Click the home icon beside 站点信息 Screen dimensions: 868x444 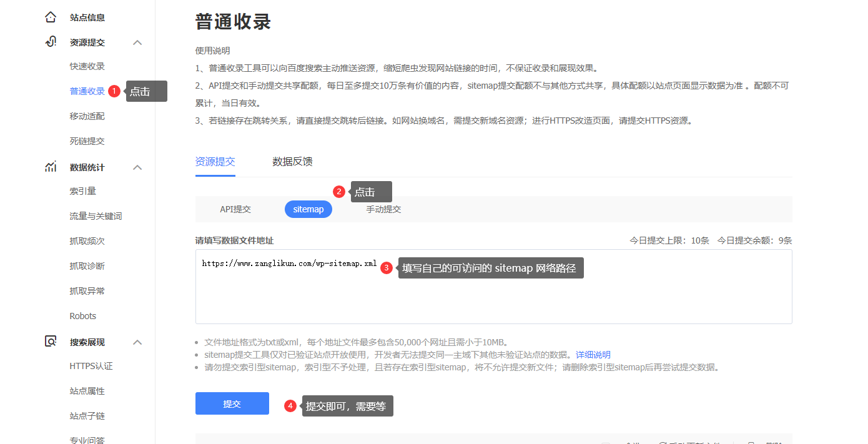point(51,17)
